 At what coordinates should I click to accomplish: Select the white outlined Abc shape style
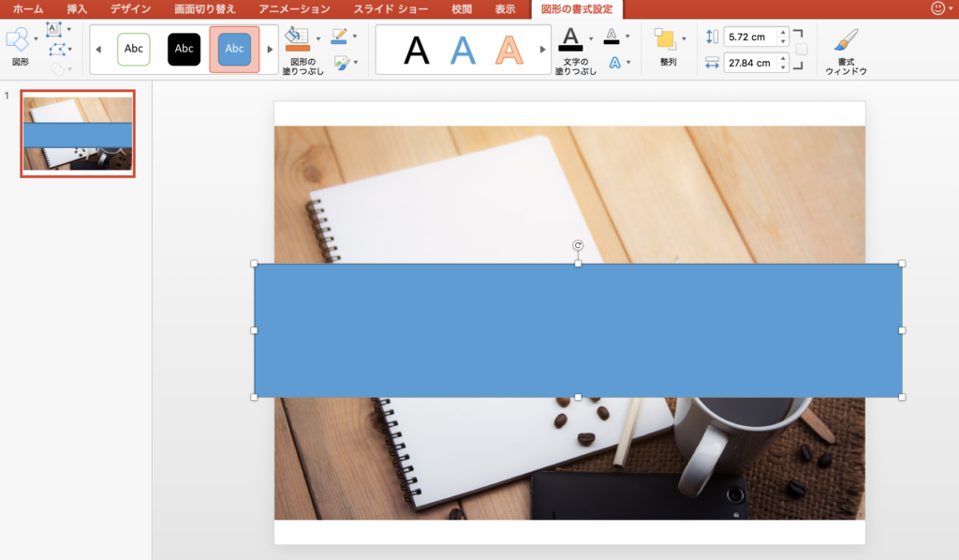click(133, 50)
